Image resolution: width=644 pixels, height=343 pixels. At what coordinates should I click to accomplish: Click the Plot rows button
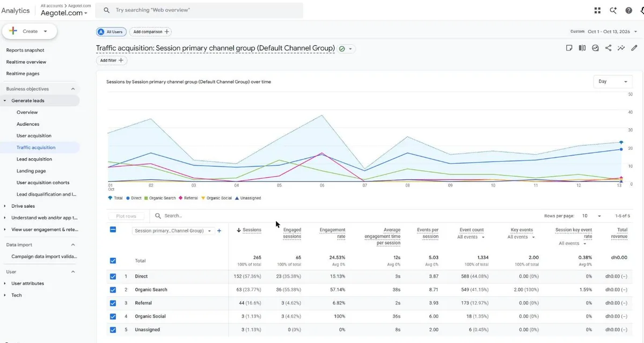click(x=126, y=216)
